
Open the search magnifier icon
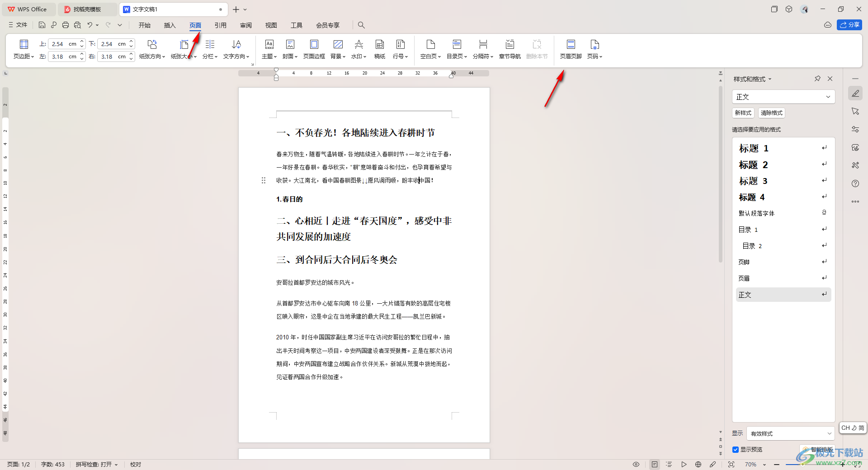pyautogui.click(x=361, y=25)
